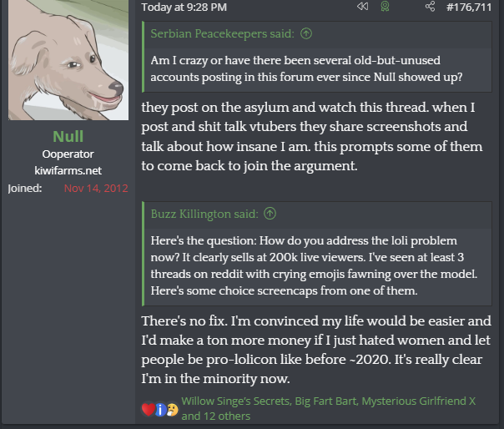Jump to Serbian Peacekeepers' quoted post arrow
This screenshot has width=504, height=429.
click(306, 34)
